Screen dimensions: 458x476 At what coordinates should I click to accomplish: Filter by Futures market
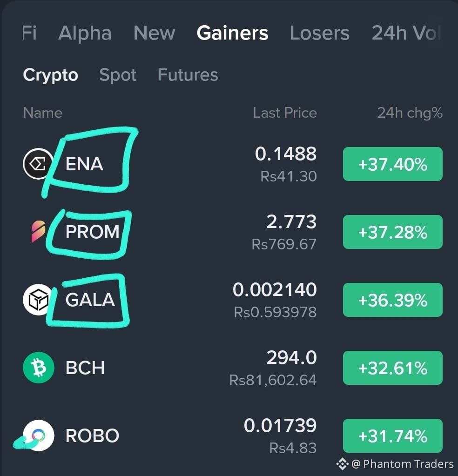pos(188,74)
